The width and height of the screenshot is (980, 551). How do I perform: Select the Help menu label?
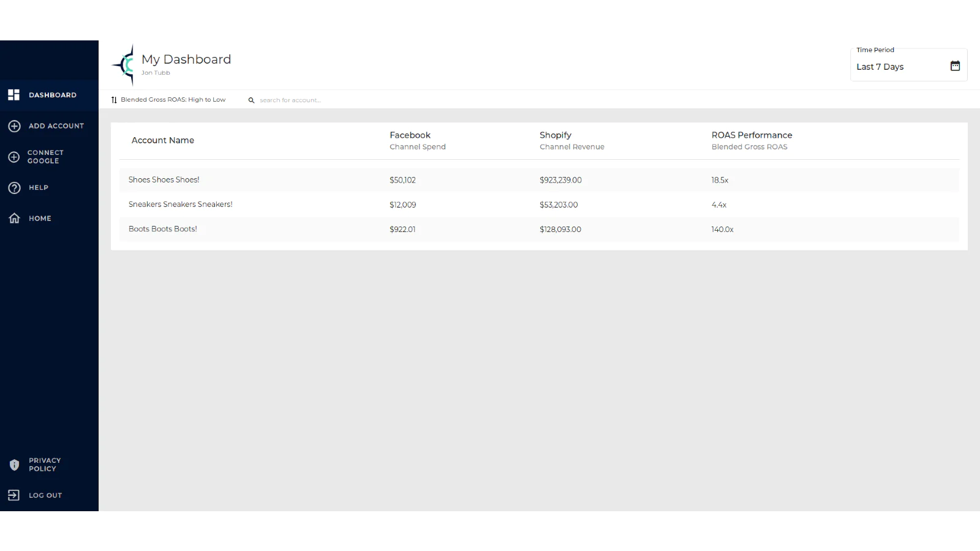point(39,188)
